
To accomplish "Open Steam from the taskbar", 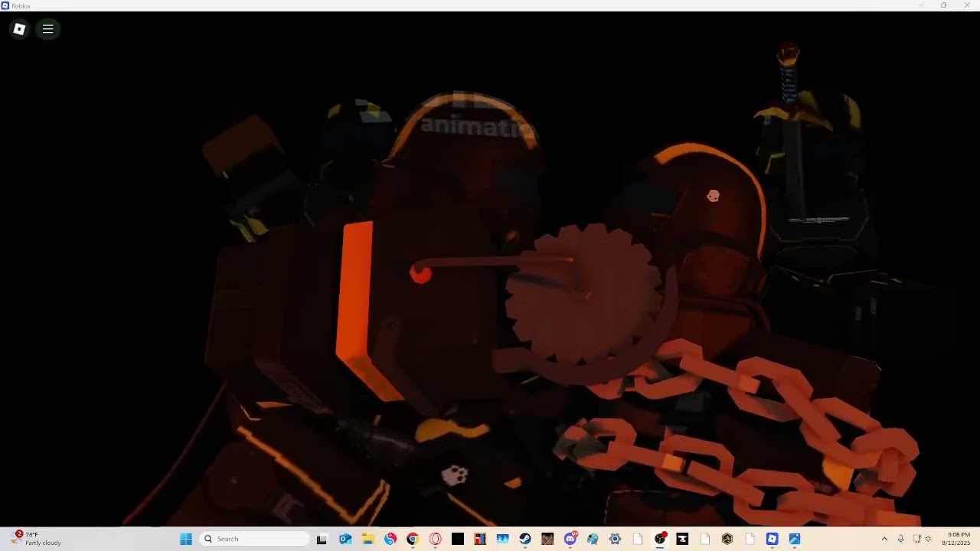I will pos(524,539).
